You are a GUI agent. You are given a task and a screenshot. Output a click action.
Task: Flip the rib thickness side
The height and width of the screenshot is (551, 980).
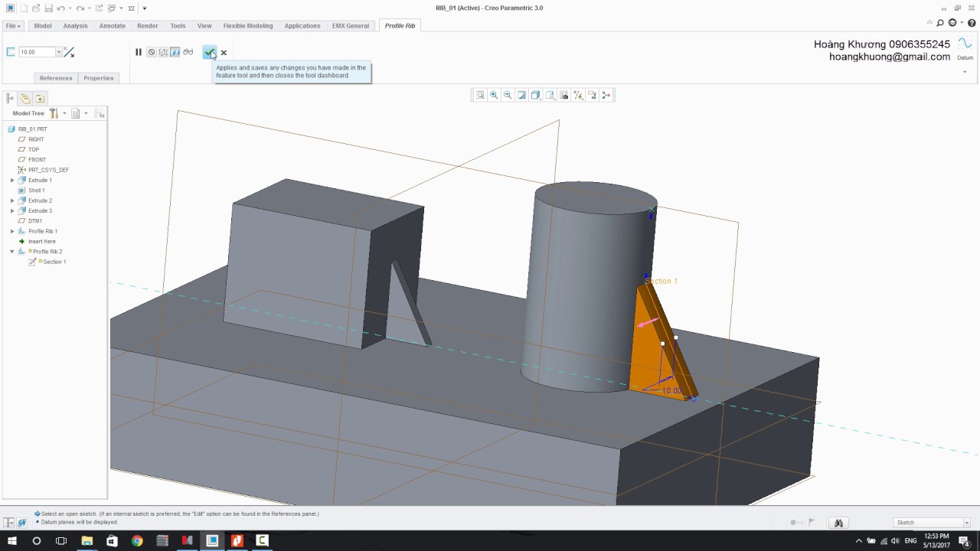click(x=70, y=52)
